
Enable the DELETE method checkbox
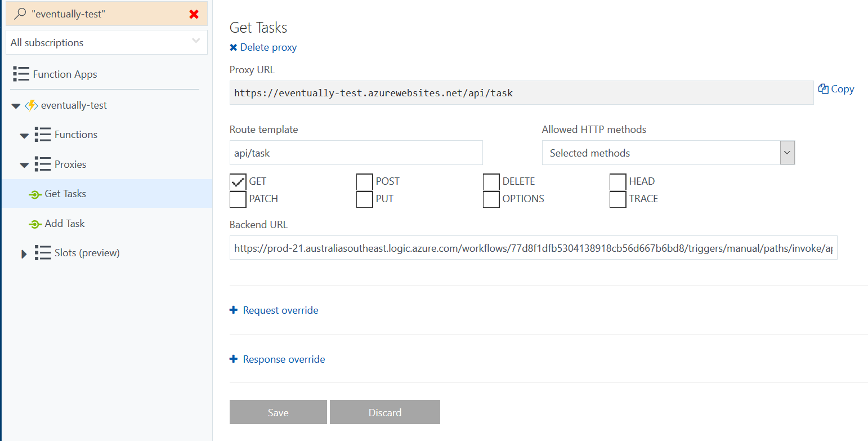pos(491,182)
